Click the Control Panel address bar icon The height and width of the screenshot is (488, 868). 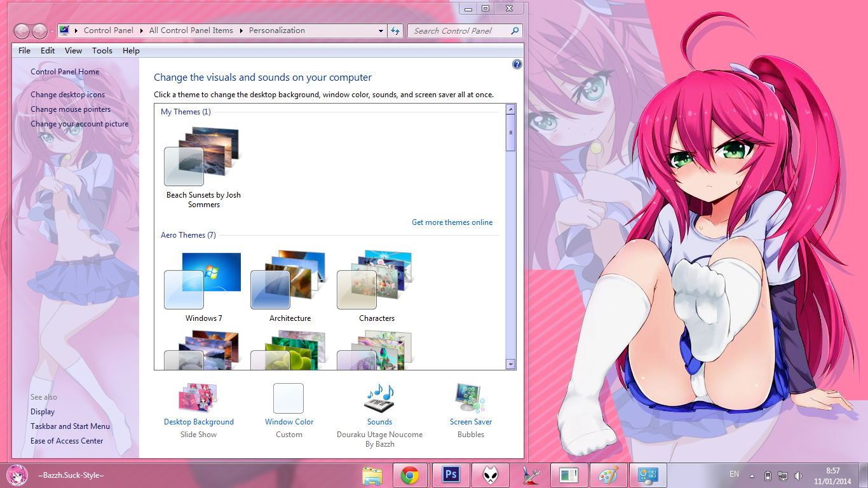point(64,30)
